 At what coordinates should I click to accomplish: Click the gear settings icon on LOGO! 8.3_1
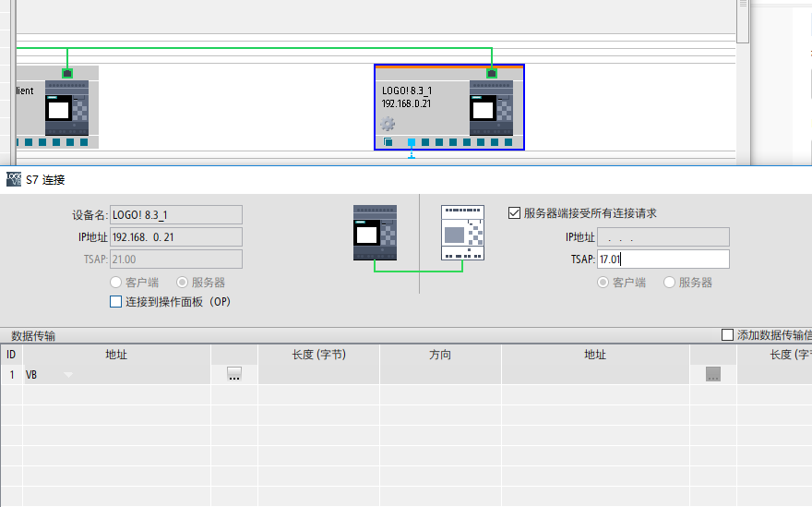(388, 124)
